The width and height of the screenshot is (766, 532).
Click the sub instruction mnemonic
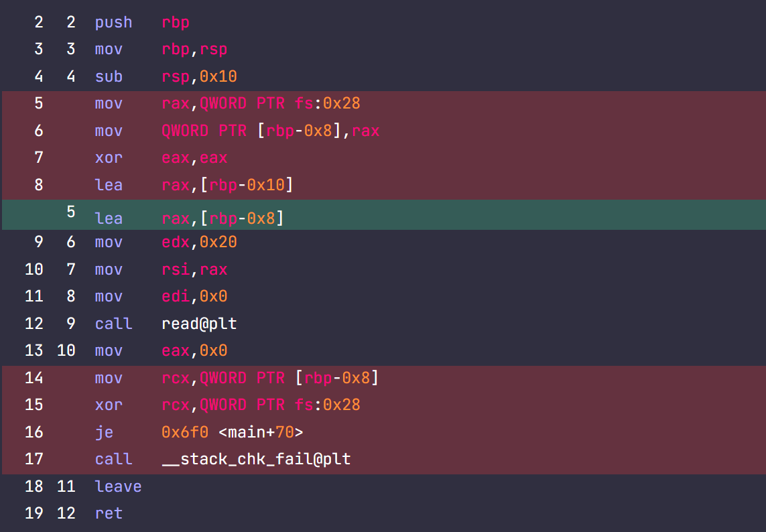(109, 76)
